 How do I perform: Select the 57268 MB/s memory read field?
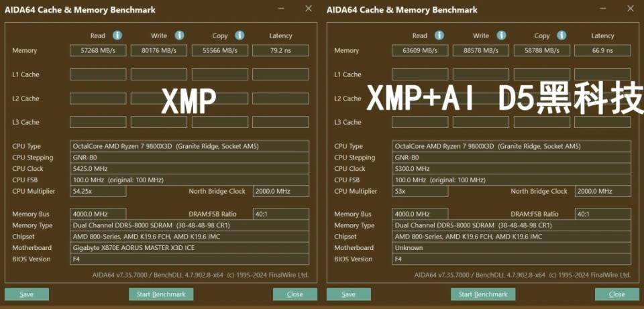98,51
